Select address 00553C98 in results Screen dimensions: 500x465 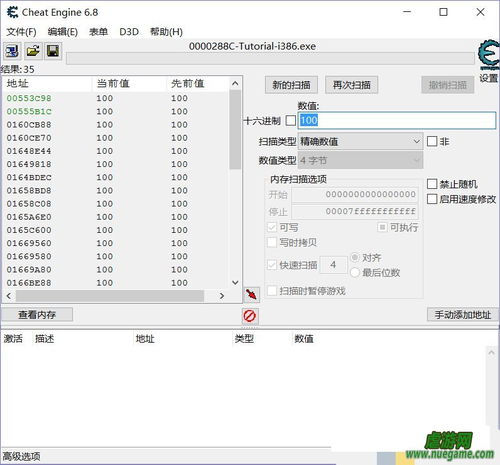point(29,98)
